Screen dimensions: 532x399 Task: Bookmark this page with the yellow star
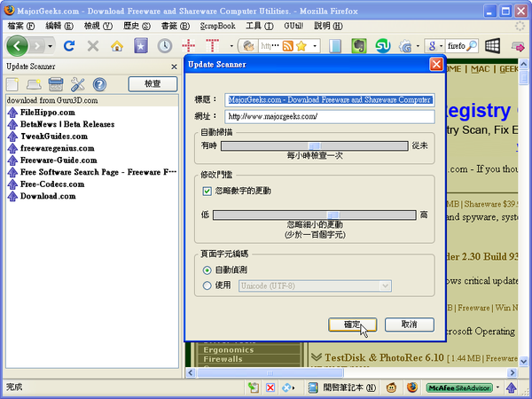[301, 46]
